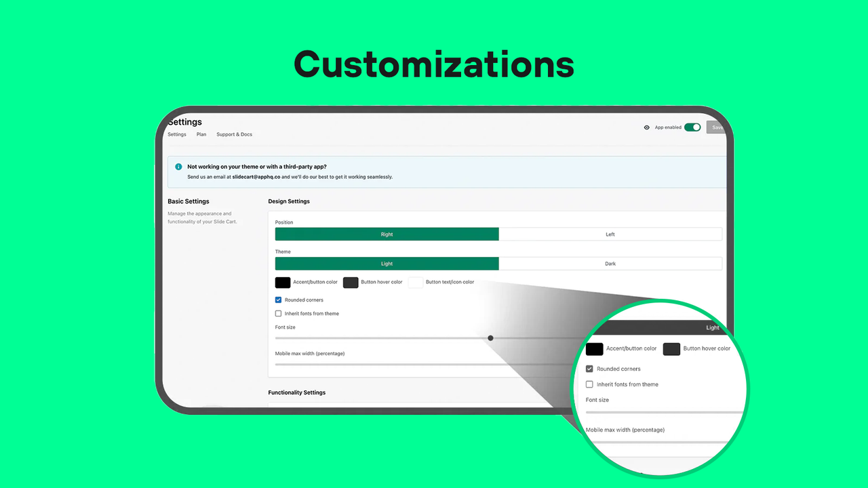Screen dimensions: 868x488
Task: Click the Save button
Action: (717, 127)
